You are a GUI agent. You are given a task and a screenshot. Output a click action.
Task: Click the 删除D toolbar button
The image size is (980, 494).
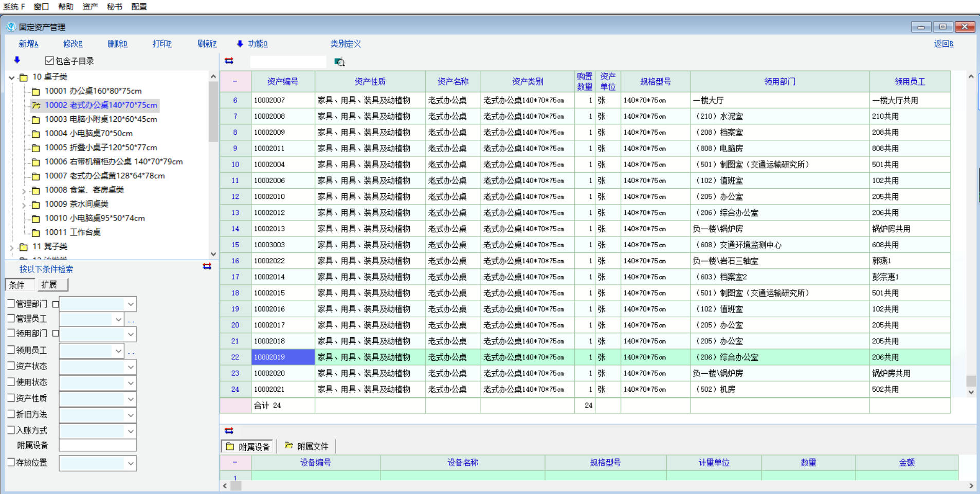point(117,44)
